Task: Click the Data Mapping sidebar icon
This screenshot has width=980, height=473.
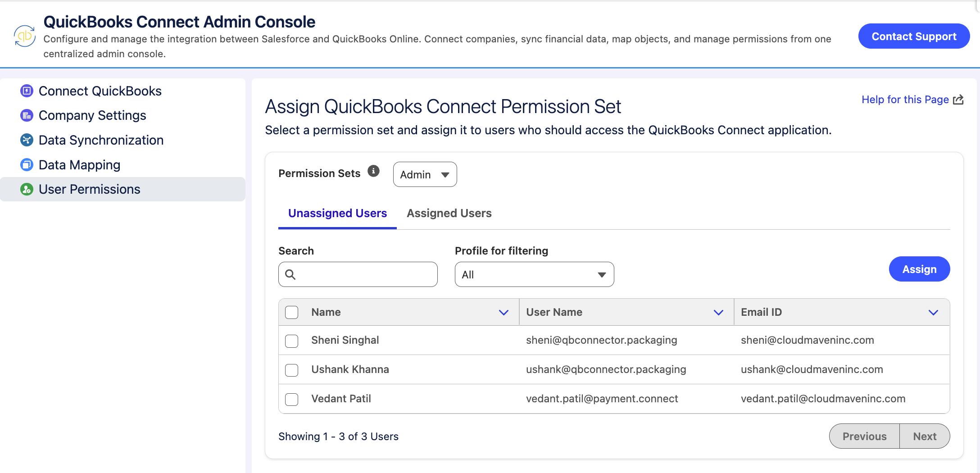Action: point(27,165)
